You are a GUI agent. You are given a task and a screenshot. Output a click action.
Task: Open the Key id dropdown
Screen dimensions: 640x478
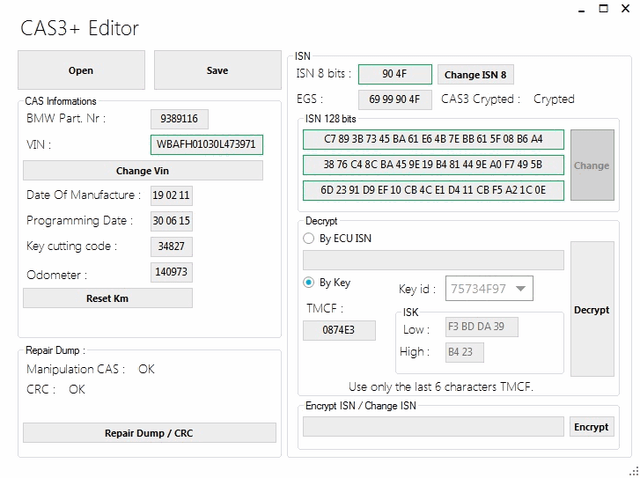tap(489, 289)
